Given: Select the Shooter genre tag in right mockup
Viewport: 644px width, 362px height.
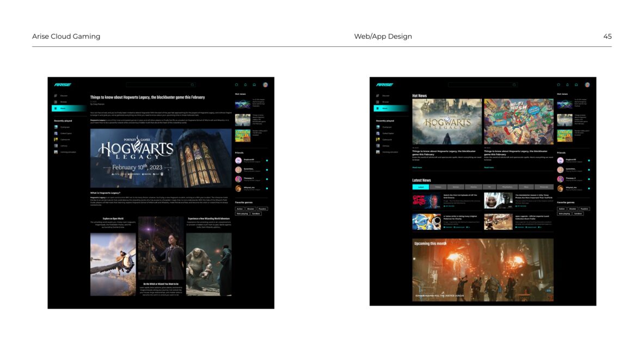Looking at the screenshot, I should (x=573, y=208).
